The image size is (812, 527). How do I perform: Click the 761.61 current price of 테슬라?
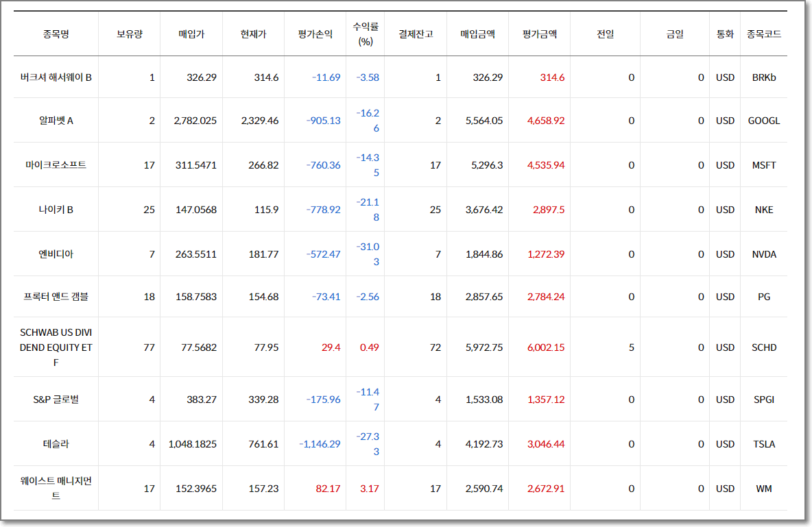263,444
